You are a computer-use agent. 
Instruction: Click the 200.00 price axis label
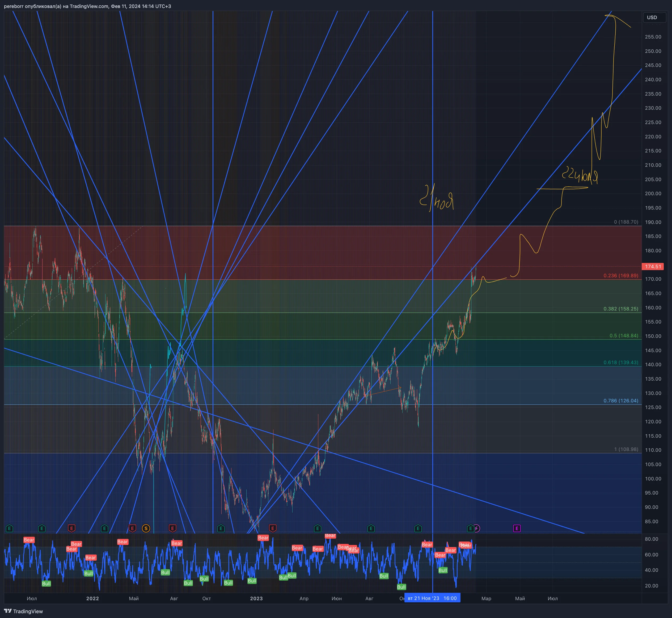(653, 193)
